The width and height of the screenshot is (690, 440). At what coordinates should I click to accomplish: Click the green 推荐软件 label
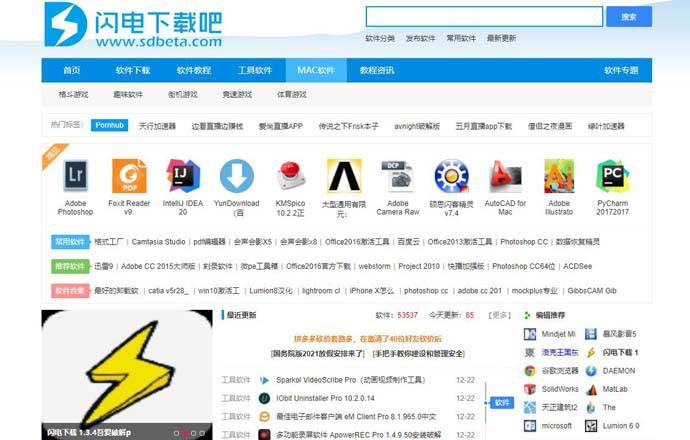tap(70, 266)
